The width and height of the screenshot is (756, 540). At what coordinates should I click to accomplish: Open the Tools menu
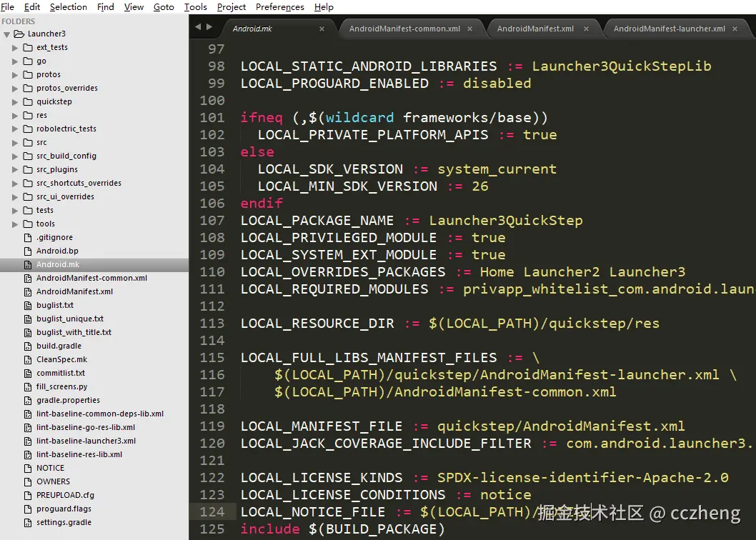tap(196, 6)
